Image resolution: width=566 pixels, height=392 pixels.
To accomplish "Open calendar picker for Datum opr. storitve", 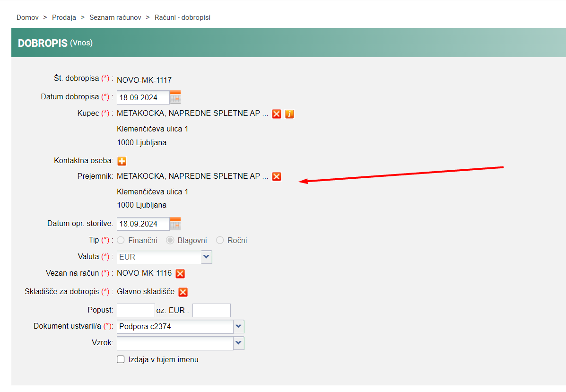I will [175, 224].
